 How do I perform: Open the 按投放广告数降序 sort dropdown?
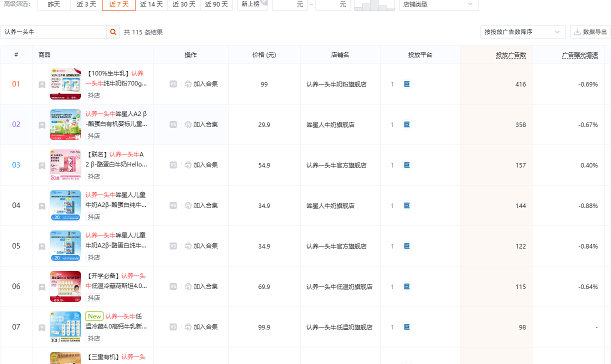pyautogui.click(x=522, y=32)
